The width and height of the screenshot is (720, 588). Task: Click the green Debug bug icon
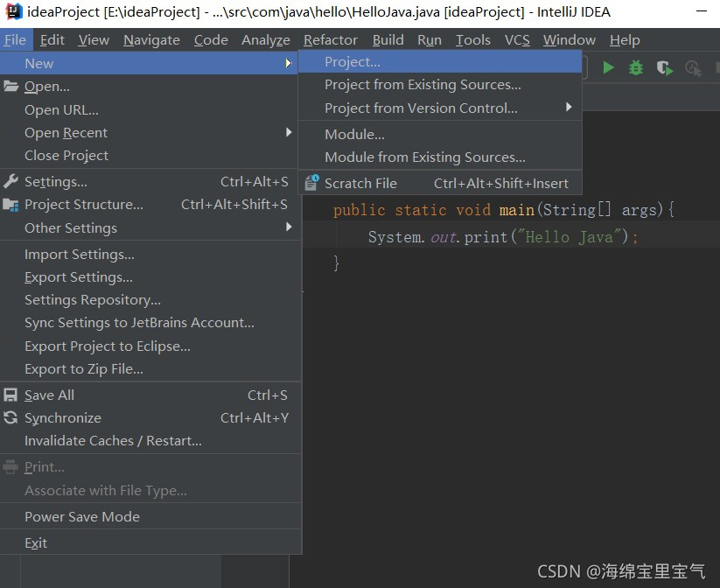(636, 68)
